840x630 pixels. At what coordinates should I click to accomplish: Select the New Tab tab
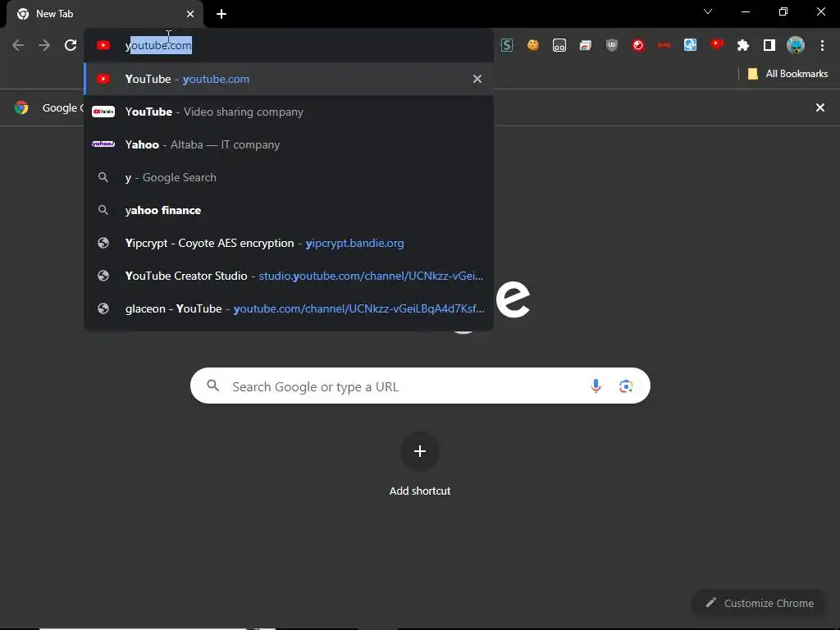(104, 14)
